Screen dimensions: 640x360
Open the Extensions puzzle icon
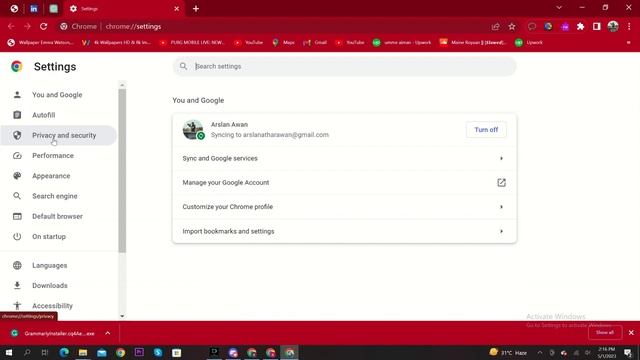580,27
